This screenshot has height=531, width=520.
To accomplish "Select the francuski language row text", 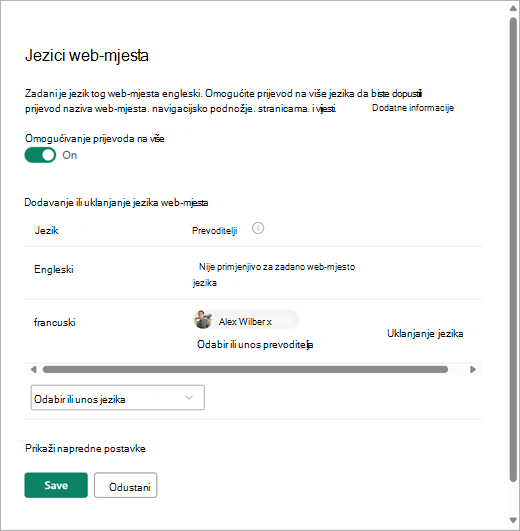I will click(x=55, y=322).
